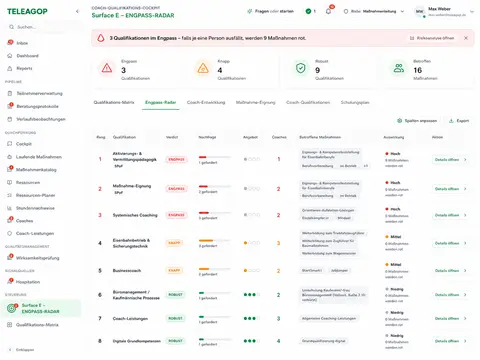Image resolution: width=480 pixels, height=360 pixels.
Task: Open Ressourcen icon in sidebar
Action: pos(9,182)
